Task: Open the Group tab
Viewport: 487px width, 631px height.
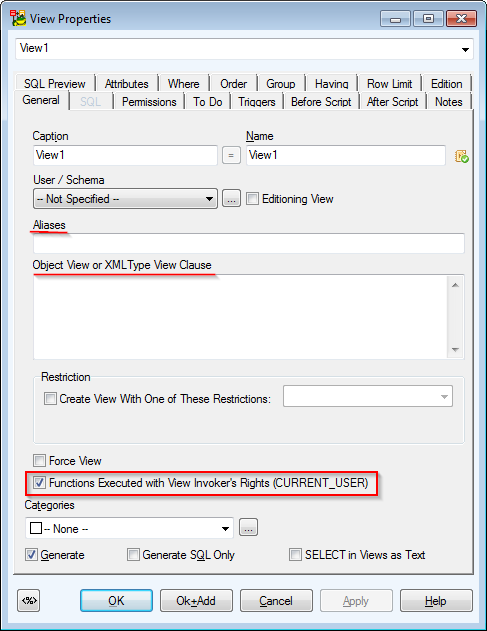Action: pos(281,84)
